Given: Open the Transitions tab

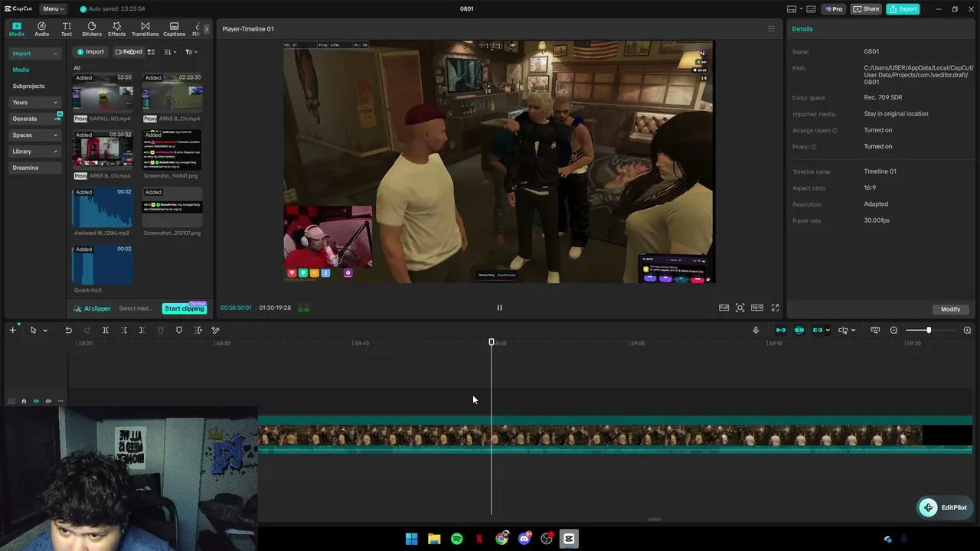Looking at the screenshot, I should (145, 29).
